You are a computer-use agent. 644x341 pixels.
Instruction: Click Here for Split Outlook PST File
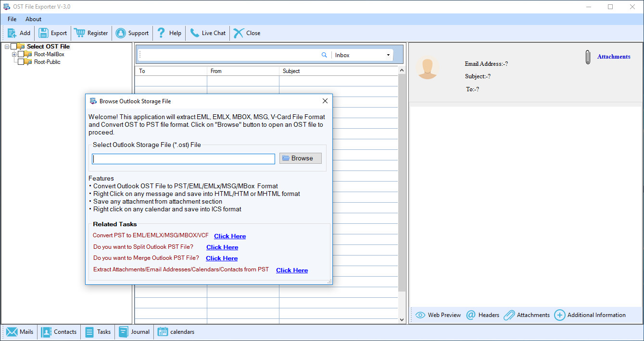(222, 247)
